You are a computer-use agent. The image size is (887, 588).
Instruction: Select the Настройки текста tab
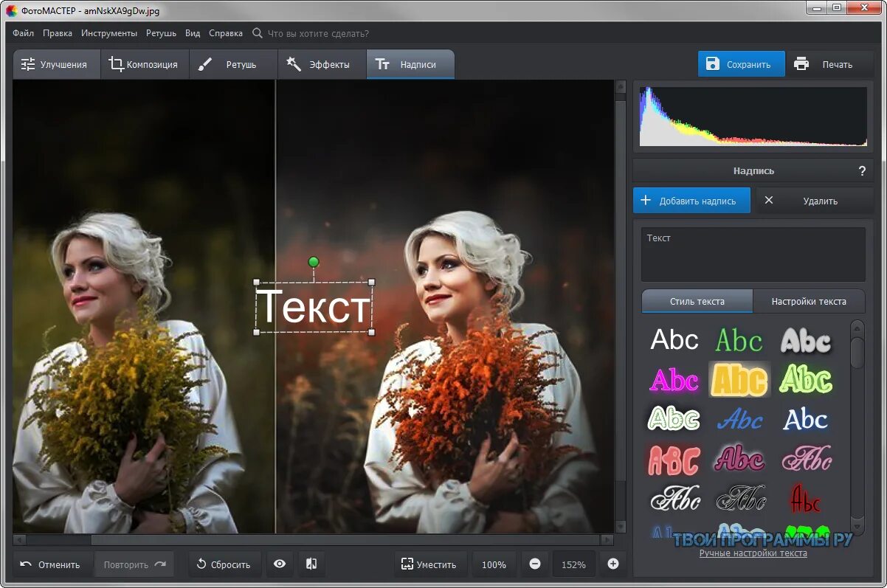[809, 301]
